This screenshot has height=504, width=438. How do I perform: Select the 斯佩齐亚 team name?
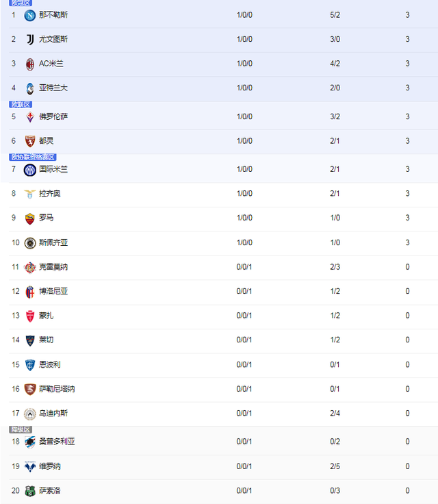click(x=53, y=243)
